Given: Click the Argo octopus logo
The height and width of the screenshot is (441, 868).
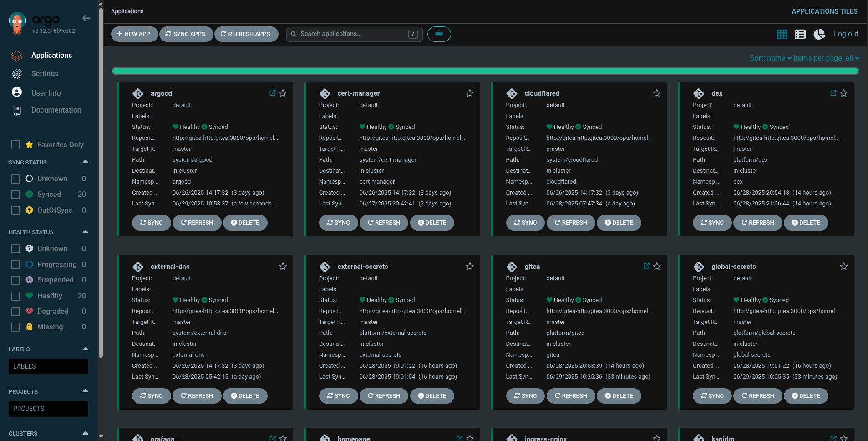Looking at the screenshot, I should 17,23.
